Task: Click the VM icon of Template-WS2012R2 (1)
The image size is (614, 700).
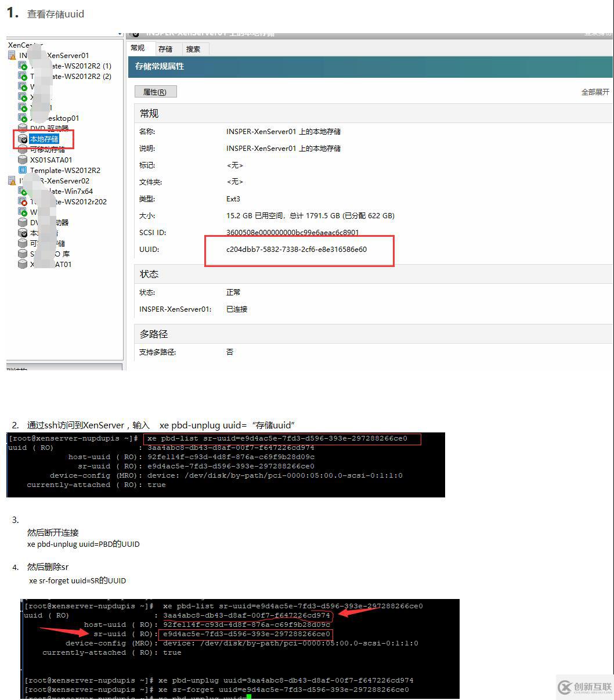Action: [23, 66]
